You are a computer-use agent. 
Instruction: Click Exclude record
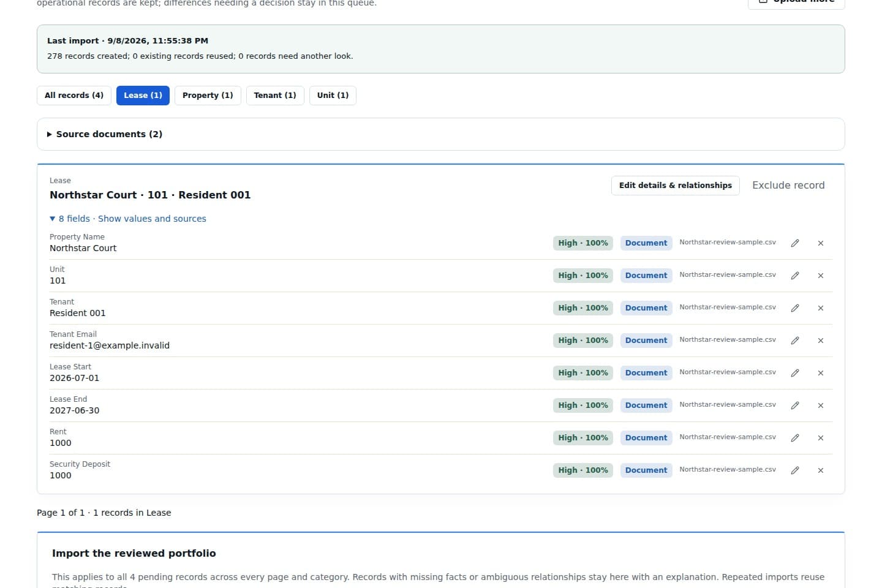[788, 186]
